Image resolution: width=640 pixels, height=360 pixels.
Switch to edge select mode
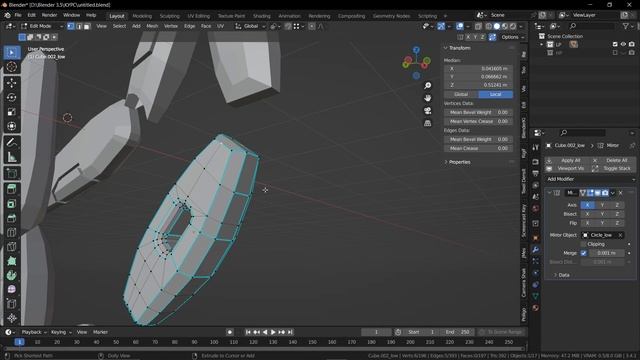click(x=79, y=26)
